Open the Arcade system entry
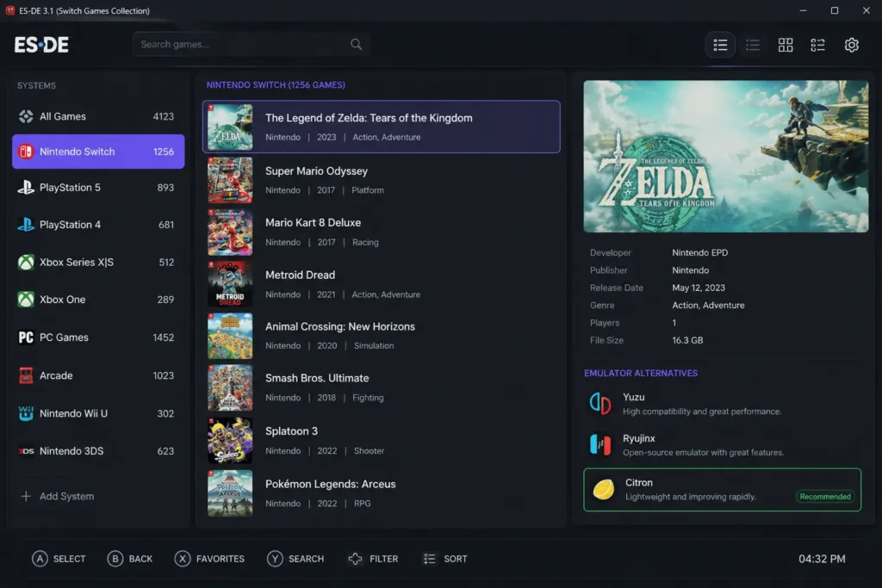Image resolution: width=882 pixels, height=588 pixels. pos(98,375)
